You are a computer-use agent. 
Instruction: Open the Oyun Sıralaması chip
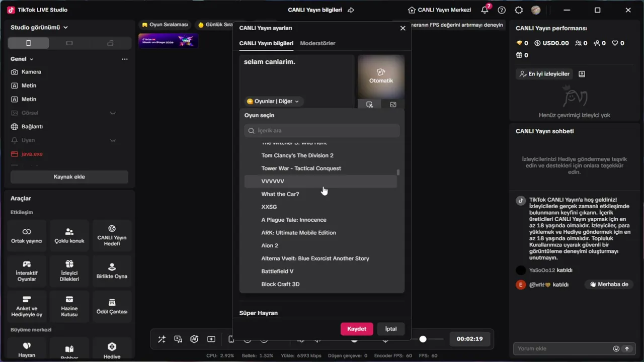(x=165, y=25)
